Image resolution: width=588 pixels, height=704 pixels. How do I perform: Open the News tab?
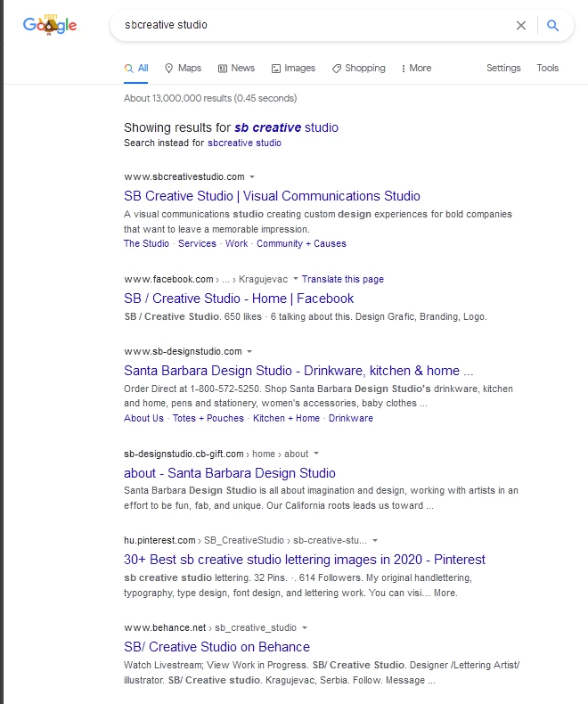237,69
